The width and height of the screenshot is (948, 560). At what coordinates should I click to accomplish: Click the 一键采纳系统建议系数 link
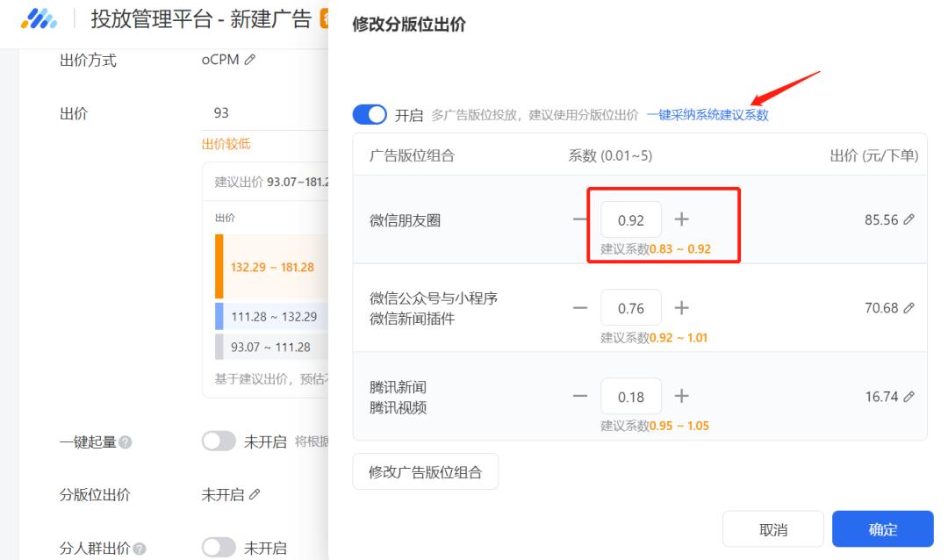(711, 114)
